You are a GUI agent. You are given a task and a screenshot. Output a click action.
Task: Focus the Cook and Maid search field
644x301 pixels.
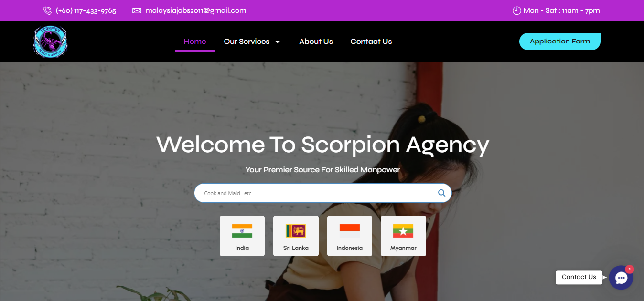coord(315,193)
